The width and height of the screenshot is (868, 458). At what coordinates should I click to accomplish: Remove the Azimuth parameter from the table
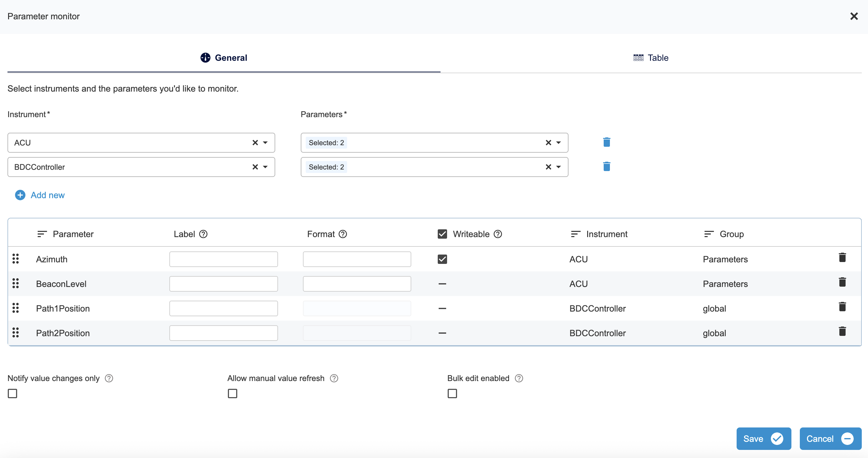pos(842,257)
